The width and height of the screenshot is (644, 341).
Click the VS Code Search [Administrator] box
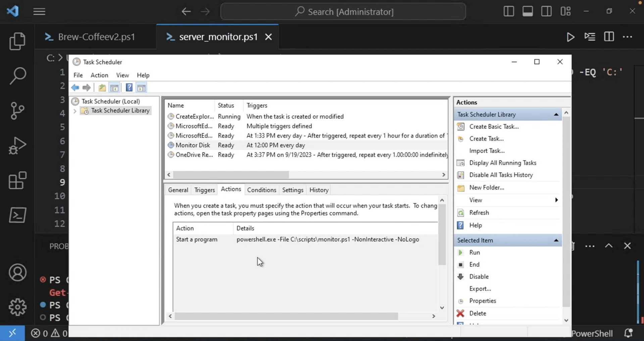pos(343,12)
